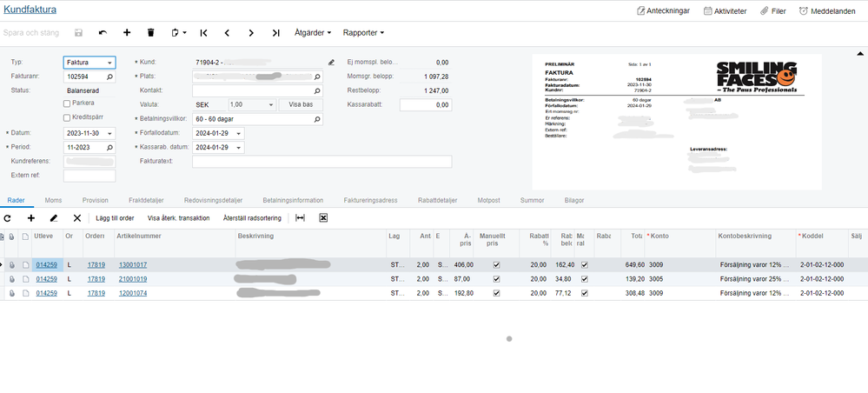Search Fakturanr with magnifier icon
Image resolution: width=868 pixels, height=393 pixels.
pyautogui.click(x=109, y=77)
